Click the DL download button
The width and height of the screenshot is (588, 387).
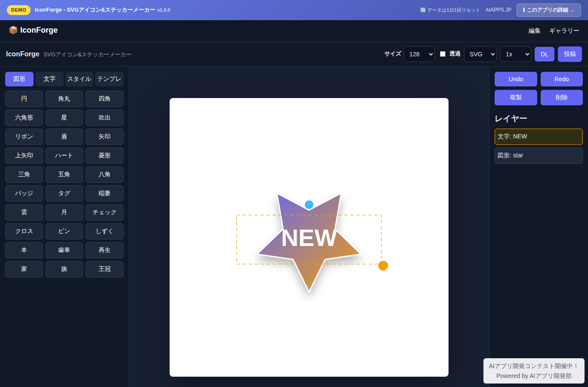coord(545,54)
